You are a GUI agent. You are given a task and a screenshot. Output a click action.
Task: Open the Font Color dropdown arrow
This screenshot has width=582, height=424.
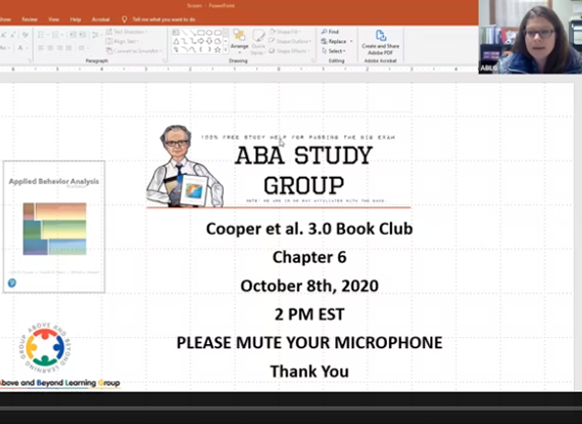coord(27,48)
